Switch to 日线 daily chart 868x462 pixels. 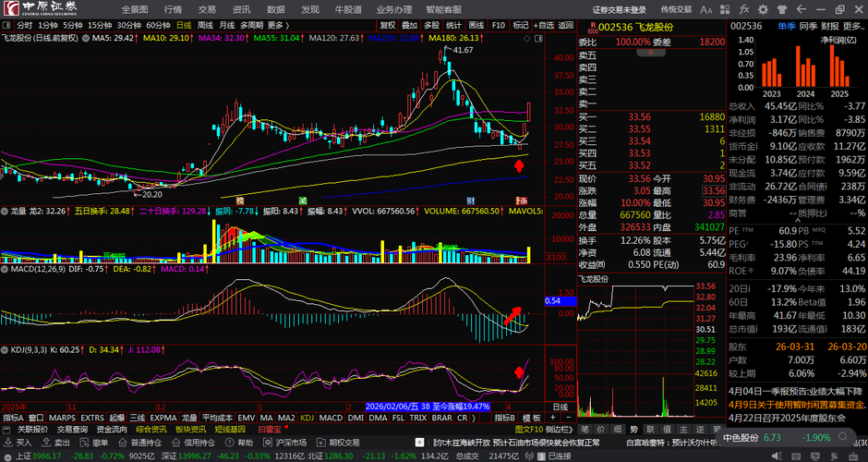184,26
